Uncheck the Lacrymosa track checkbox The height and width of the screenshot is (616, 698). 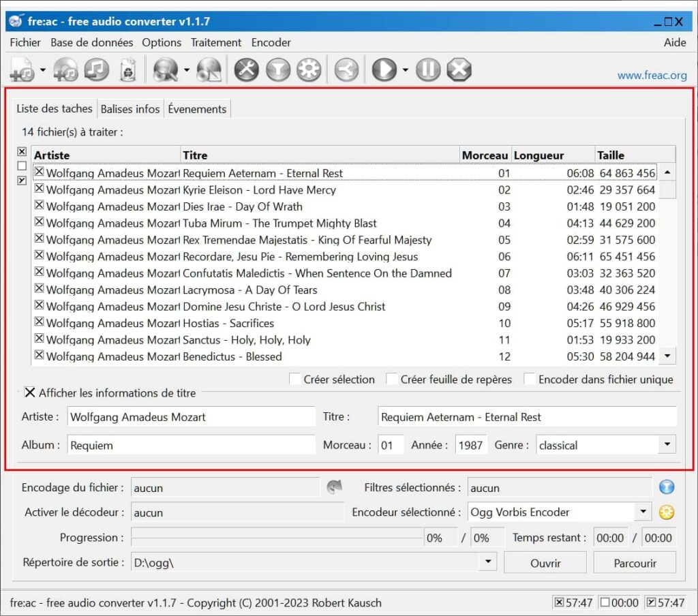click(x=39, y=288)
